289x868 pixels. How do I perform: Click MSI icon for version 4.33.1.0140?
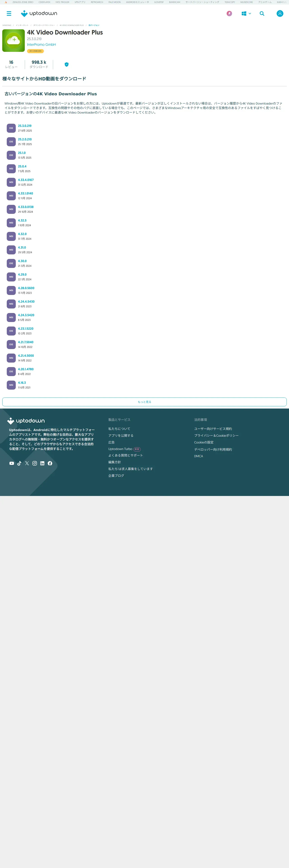tap(11, 196)
